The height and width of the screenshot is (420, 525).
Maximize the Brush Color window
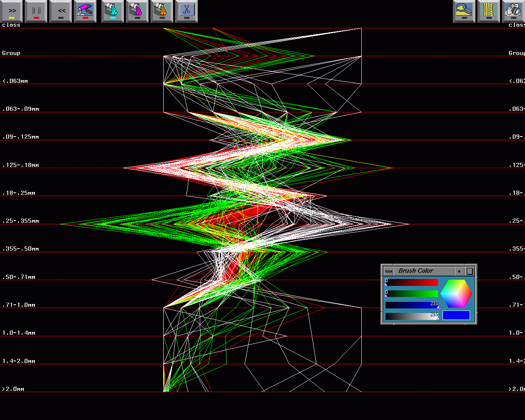pos(470,271)
